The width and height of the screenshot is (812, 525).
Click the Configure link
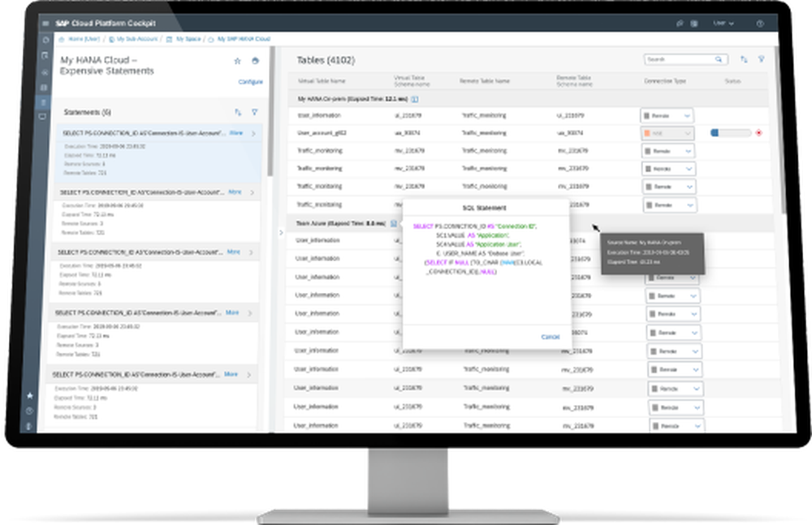click(x=251, y=82)
